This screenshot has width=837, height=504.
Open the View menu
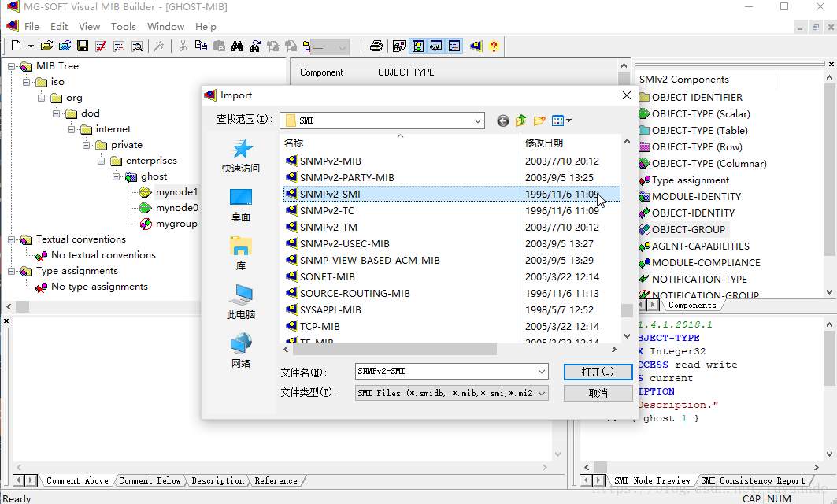click(89, 27)
